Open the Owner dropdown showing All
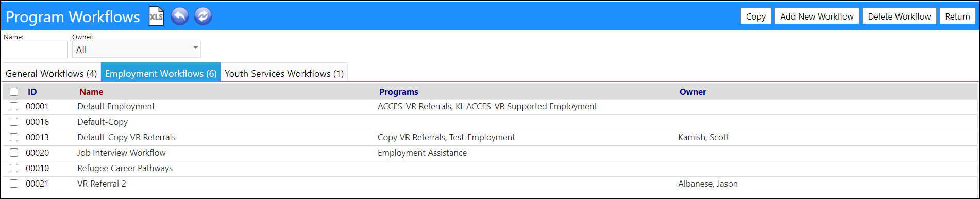Viewport: 980px width, 199px height. (137, 49)
